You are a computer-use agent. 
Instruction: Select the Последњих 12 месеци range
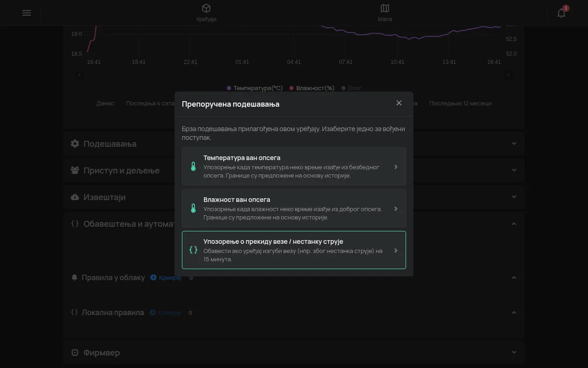coord(460,103)
